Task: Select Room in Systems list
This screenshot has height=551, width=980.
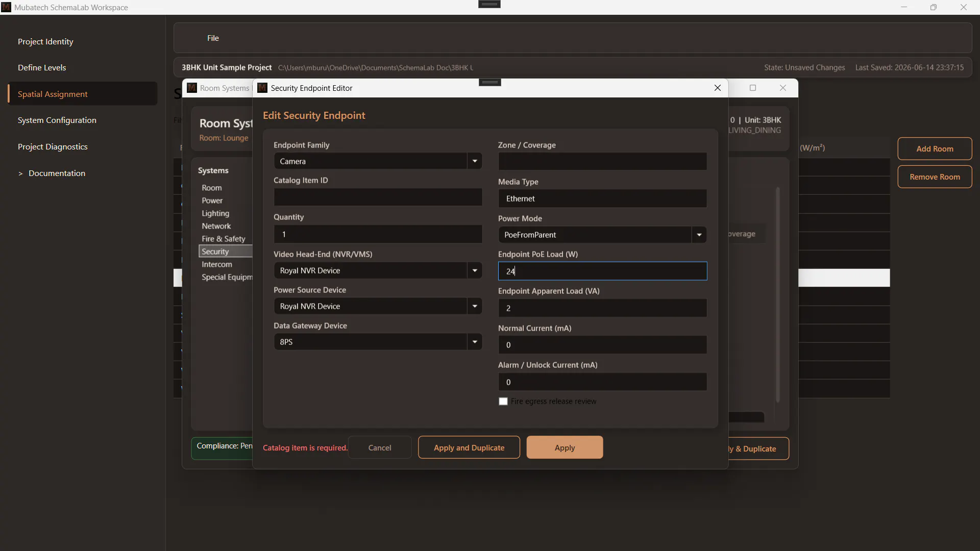Action: (212, 188)
